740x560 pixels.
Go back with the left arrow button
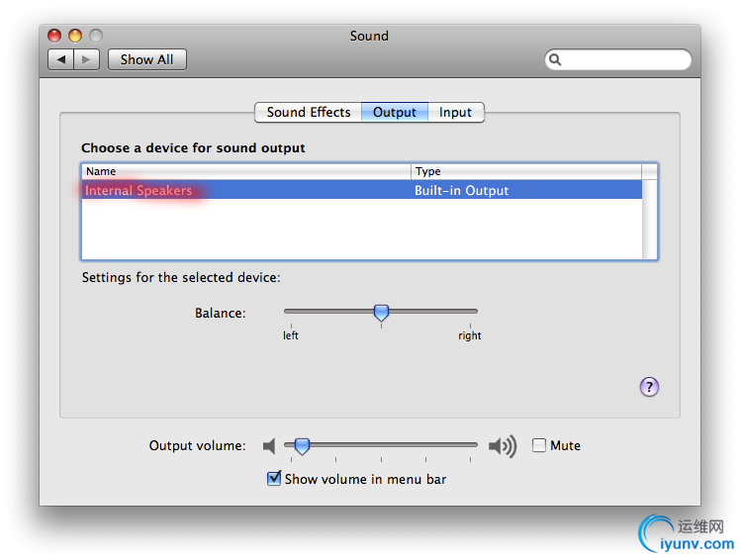click(x=61, y=59)
